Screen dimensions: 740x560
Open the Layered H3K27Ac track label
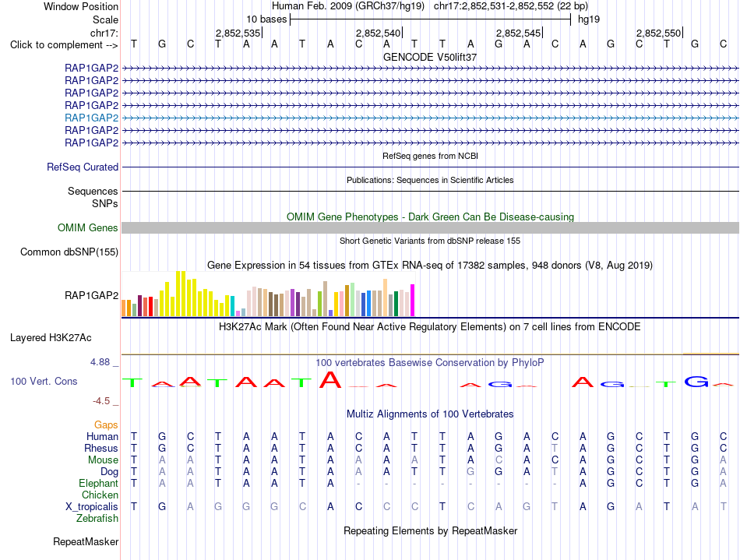point(51,338)
